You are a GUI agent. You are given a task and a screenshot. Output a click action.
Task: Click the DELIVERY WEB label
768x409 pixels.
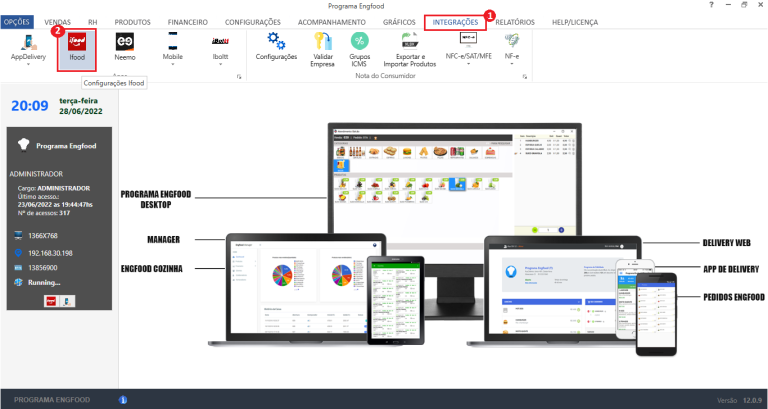(x=726, y=243)
